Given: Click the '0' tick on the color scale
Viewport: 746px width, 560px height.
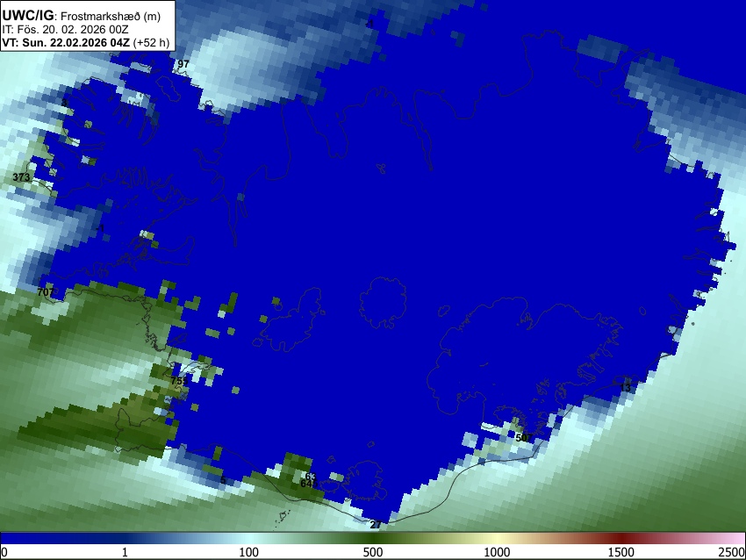Looking at the screenshot, I should [x=4, y=552].
